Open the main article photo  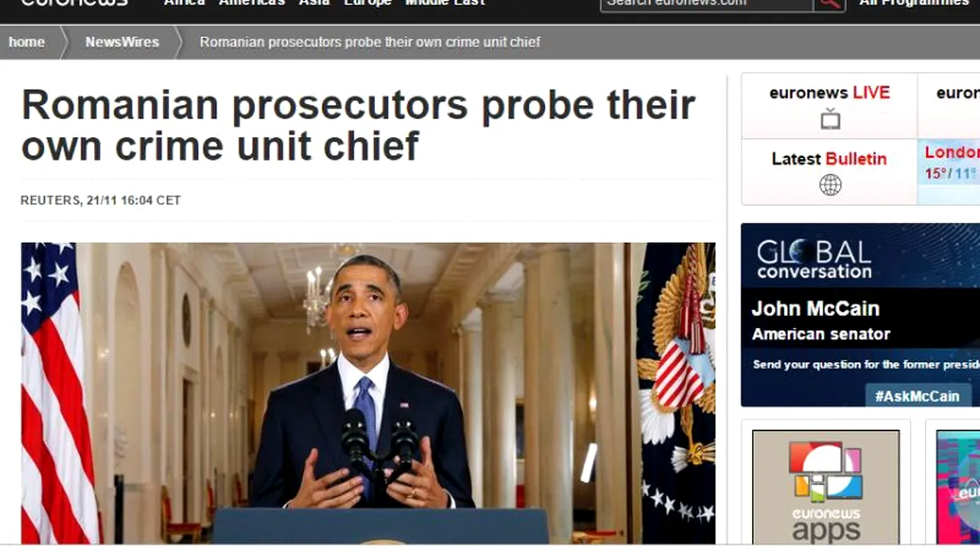(368, 393)
